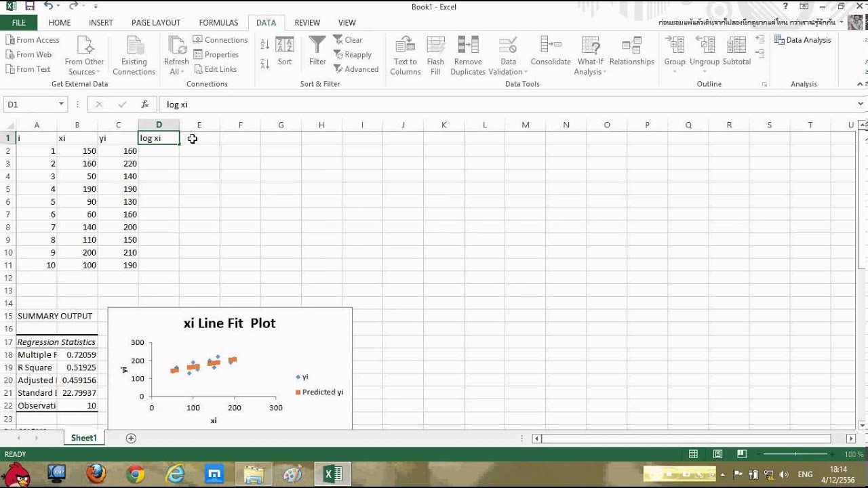Open Chrome from the taskbar
Image resolution: width=868 pixels, height=488 pixels.
tap(136, 473)
